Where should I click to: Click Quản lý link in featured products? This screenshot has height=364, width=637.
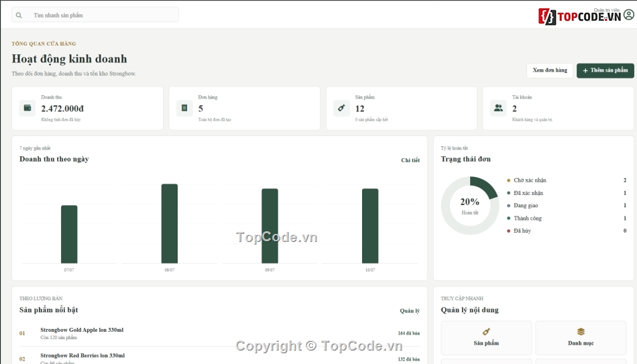410,311
